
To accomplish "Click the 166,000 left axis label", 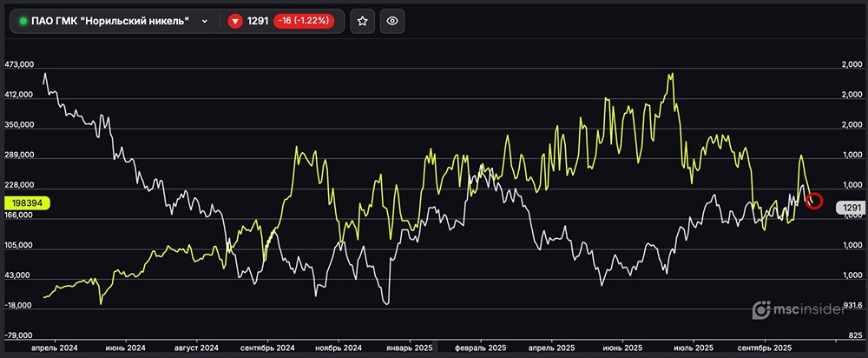I will click(19, 215).
